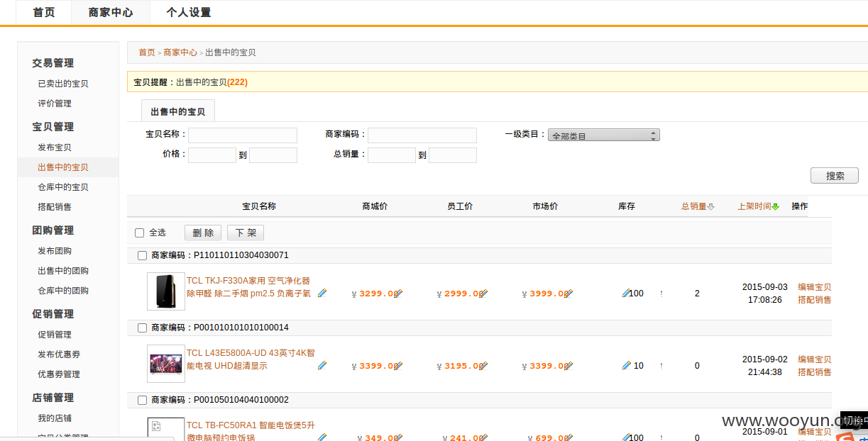868x441 pixels.
Task: Click 编辑宝贝 for TKJ-F330A purifier
Action: pyautogui.click(x=815, y=287)
